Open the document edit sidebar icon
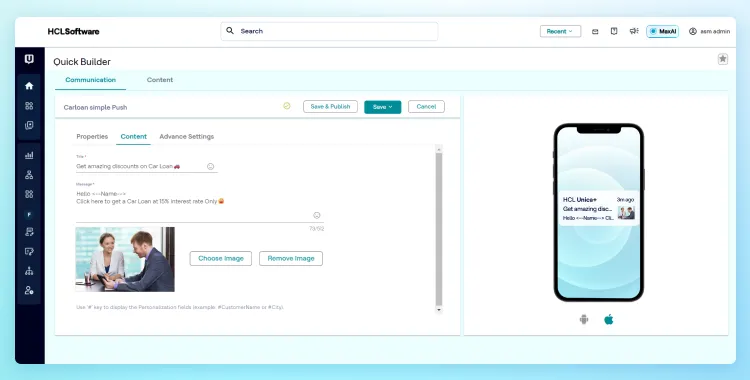 [29, 232]
